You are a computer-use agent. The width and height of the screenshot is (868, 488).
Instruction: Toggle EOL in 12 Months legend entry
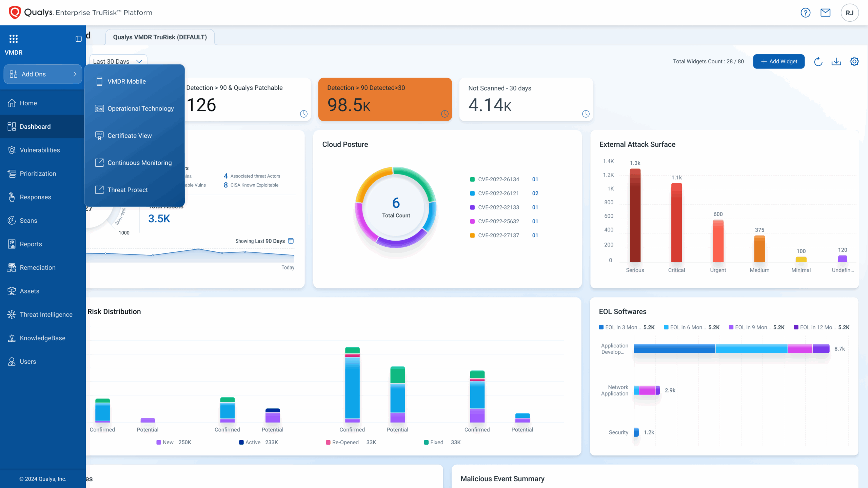[x=822, y=327]
